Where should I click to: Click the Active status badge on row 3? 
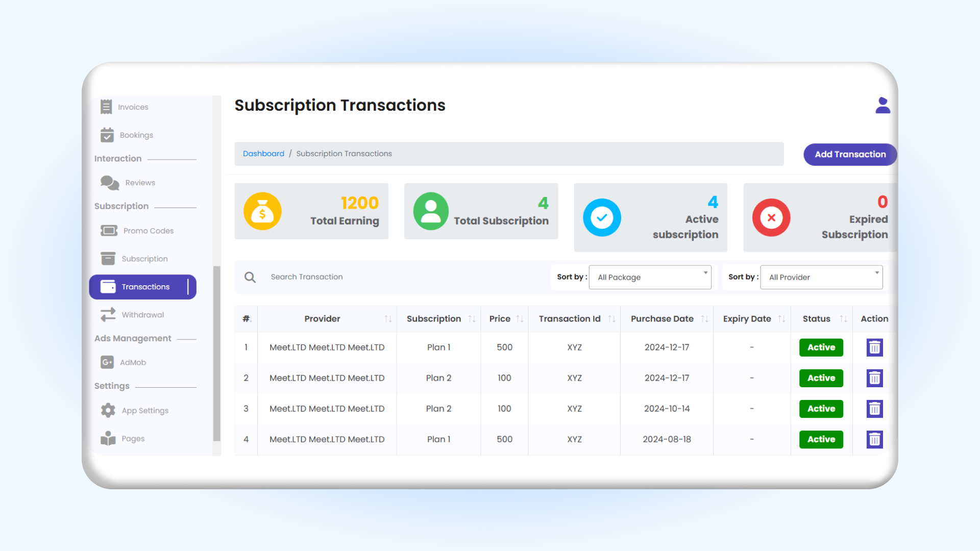(821, 409)
